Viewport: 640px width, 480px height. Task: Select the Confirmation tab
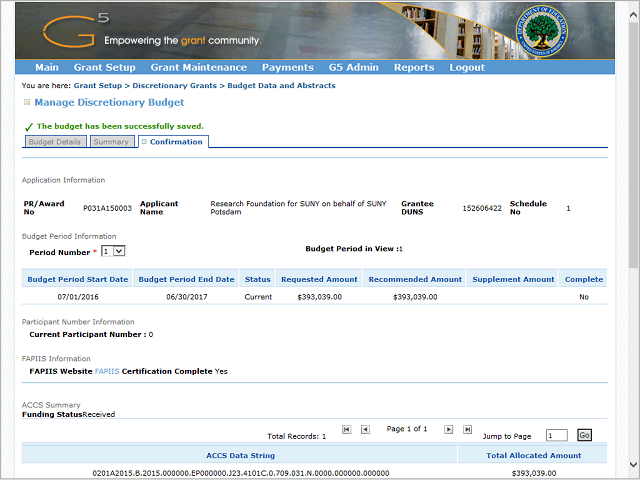click(x=173, y=142)
